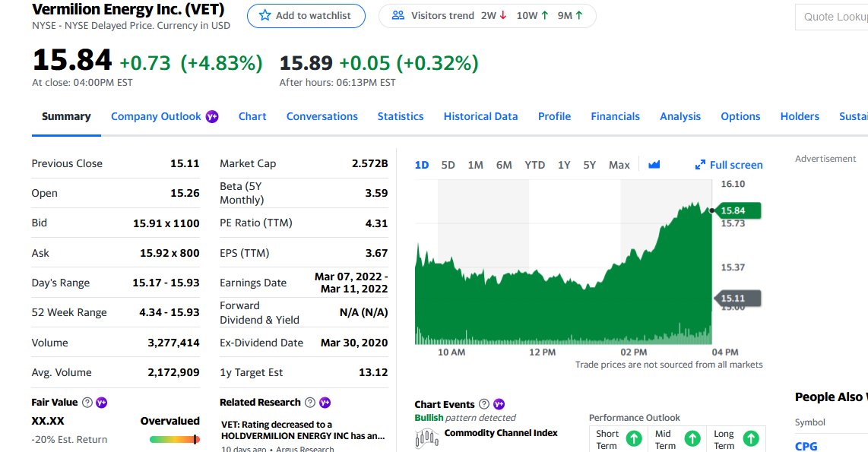
Task: Set chart range to 6M
Action: tap(504, 165)
